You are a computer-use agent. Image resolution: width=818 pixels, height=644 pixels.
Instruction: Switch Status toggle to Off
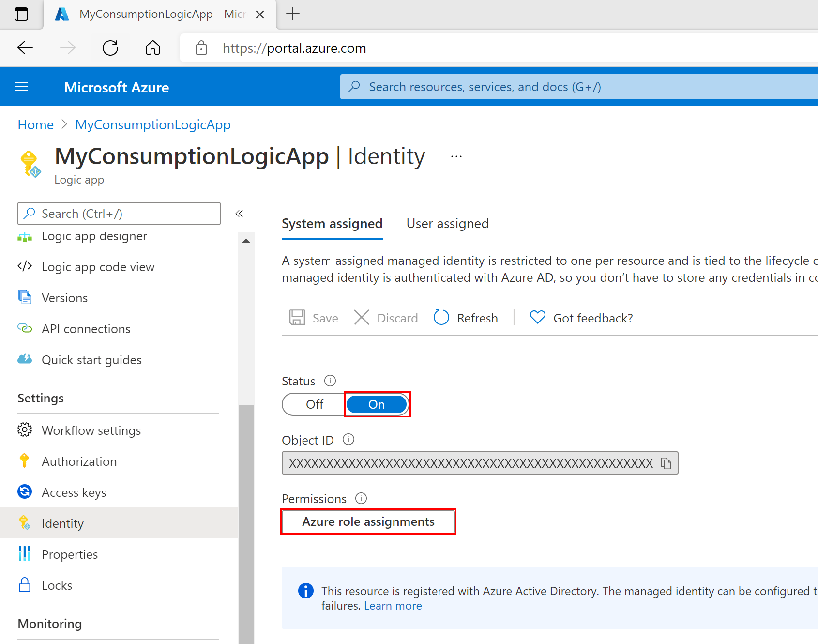point(314,404)
